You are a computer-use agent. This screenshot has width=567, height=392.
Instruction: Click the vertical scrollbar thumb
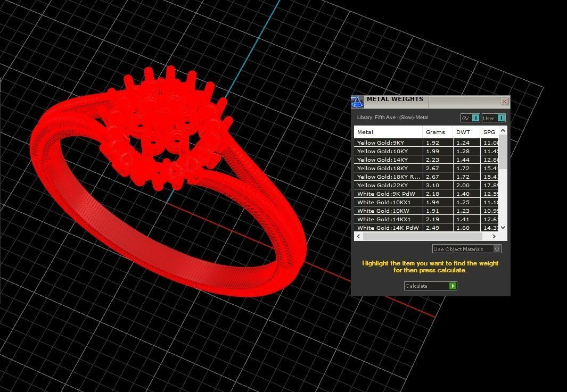(x=503, y=152)
